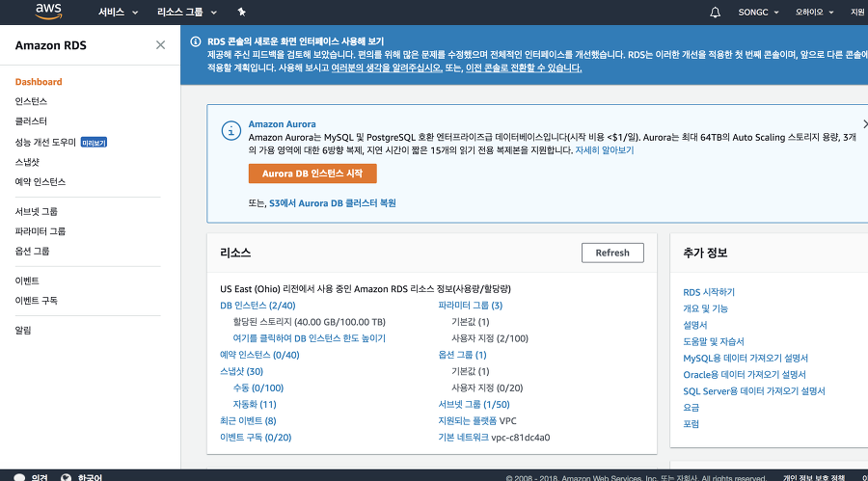The image size is (868, 481).
Task: Open the 지원 support menu
Action: 857,13
